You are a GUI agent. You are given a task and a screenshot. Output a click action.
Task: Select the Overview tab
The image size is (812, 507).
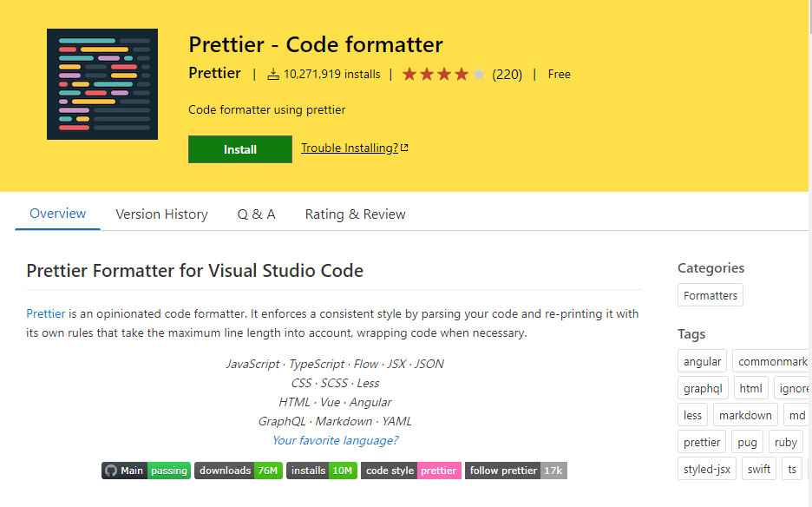(x=57, y=214)
